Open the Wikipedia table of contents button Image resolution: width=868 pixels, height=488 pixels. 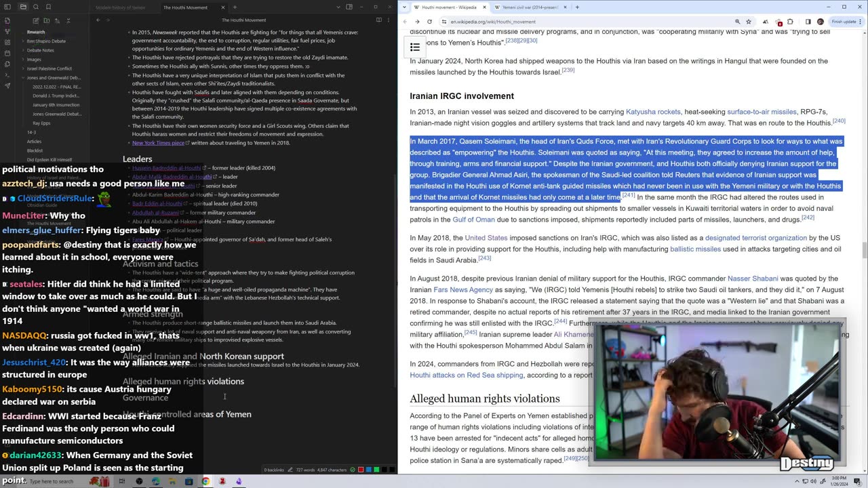point(415,47)
